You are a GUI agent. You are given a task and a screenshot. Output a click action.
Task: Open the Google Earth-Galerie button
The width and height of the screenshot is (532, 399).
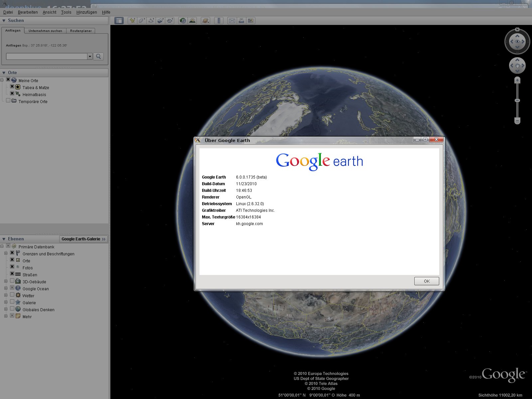83,239
